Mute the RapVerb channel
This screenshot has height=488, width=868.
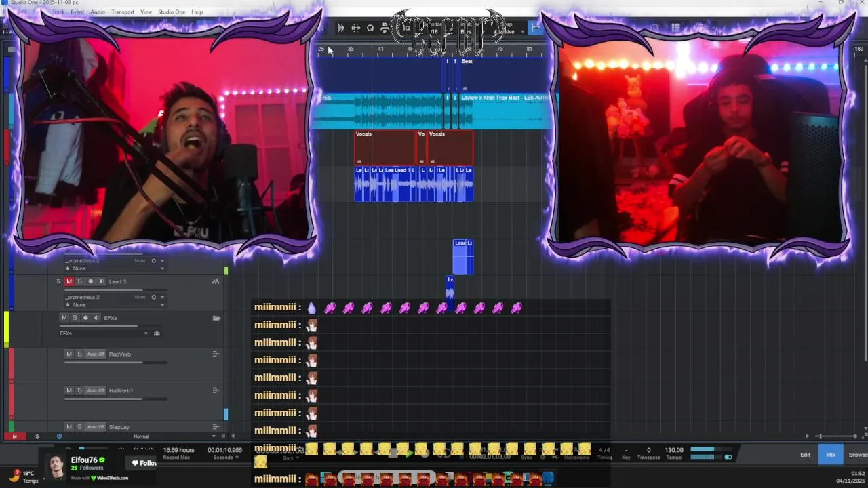pyautogui.click(x=69, y=354)
